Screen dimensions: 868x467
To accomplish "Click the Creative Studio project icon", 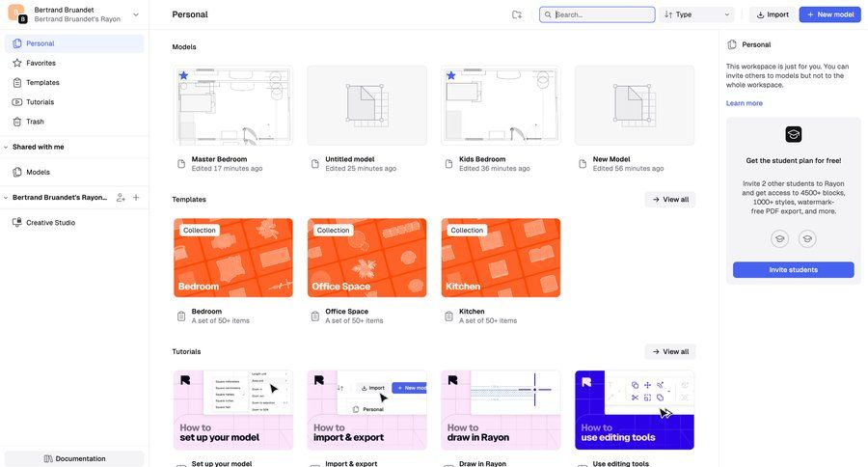I will (17, 223).
